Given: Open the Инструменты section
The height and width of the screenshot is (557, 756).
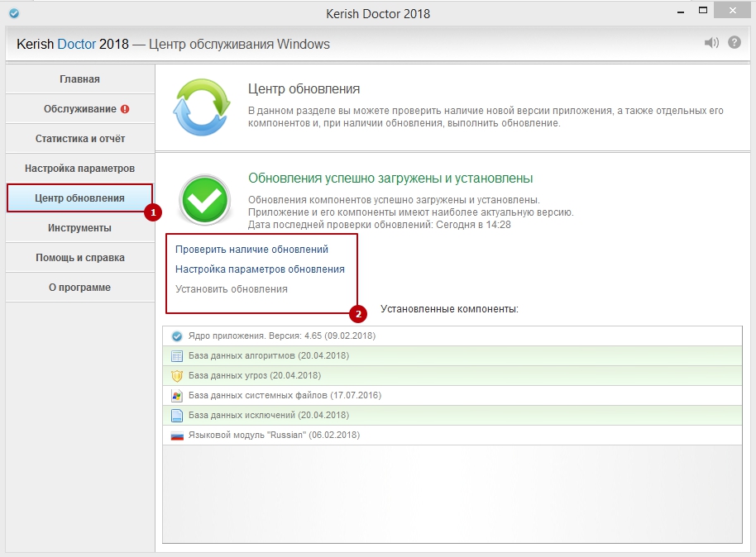Looking at the screenshot, I should click(x=80, y=228).
